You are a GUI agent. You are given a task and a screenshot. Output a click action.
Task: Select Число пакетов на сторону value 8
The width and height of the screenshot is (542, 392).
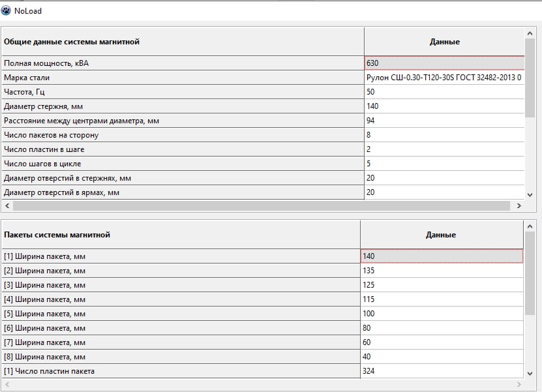444,135
